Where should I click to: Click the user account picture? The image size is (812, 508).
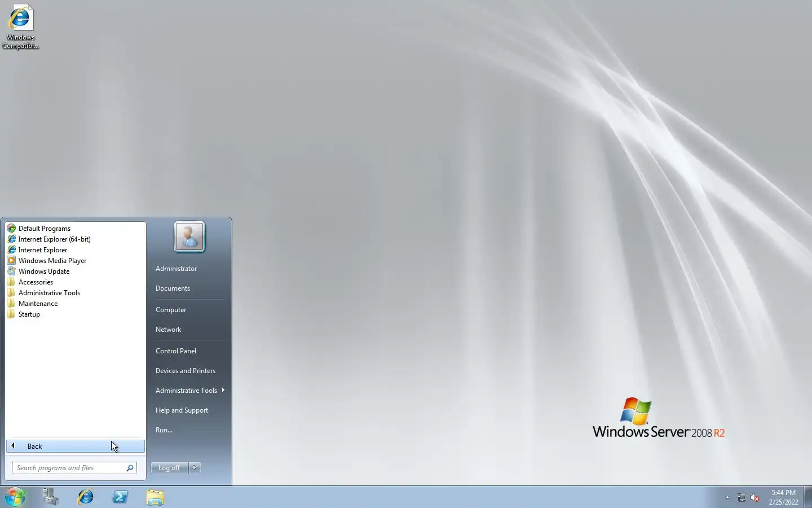pos(189,236)
